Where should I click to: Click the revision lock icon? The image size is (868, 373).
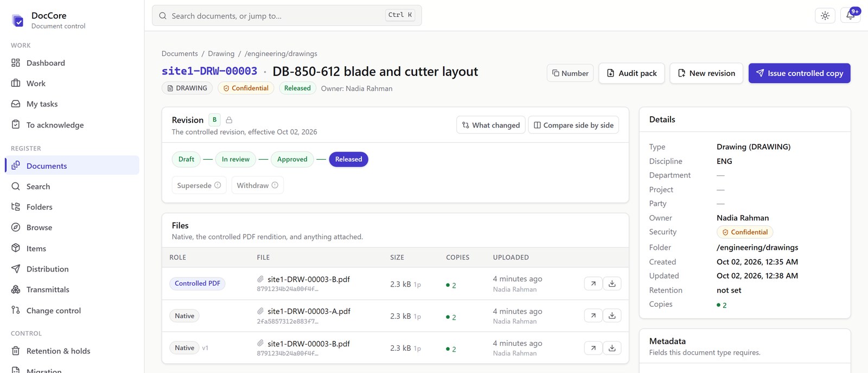(x=229, y=120)
